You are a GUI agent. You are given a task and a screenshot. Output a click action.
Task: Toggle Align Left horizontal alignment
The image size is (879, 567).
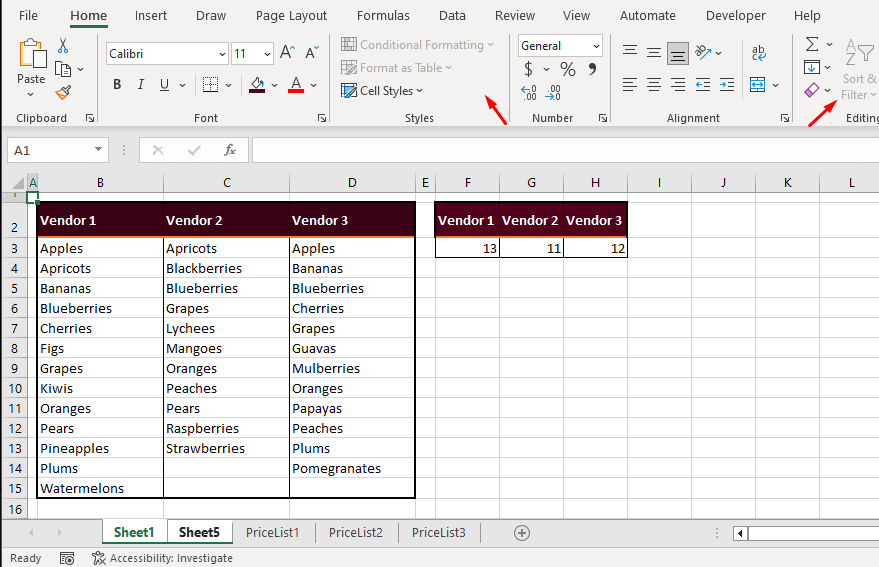(630, 85)
